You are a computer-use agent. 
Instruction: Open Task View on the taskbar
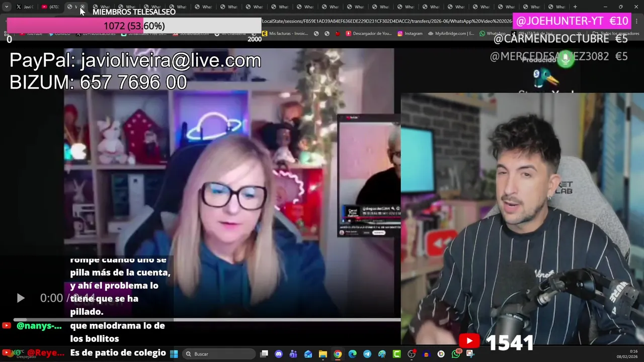point(264,354)
